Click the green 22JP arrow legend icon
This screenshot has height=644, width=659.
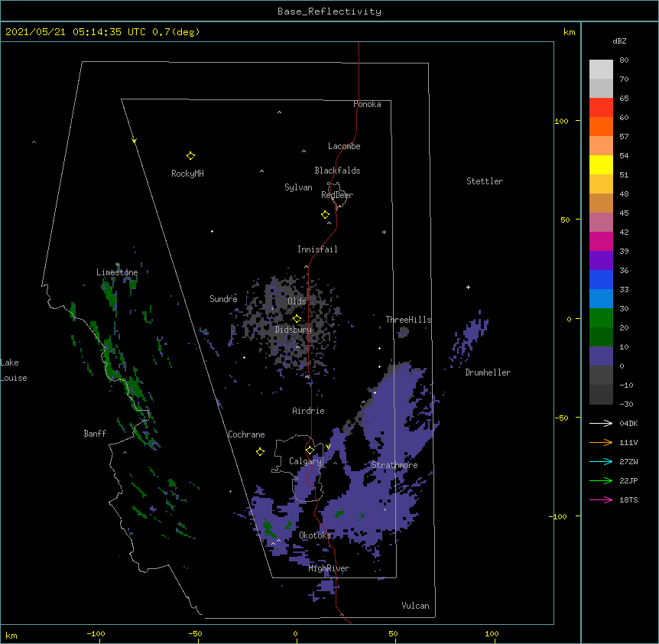tap(601, 480)
